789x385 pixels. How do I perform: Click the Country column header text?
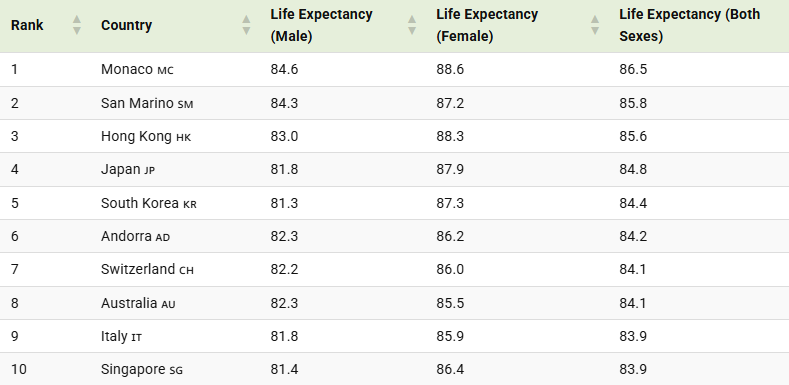pos(126,25)
